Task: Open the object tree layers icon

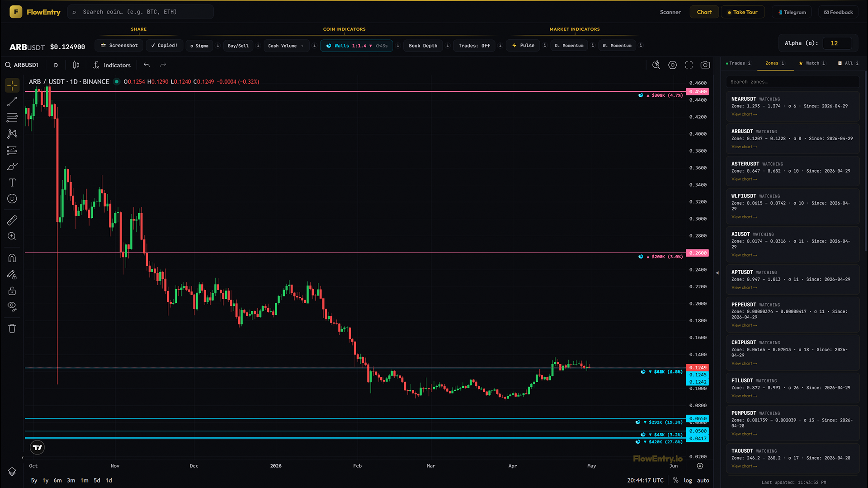Action: point(12,472)
